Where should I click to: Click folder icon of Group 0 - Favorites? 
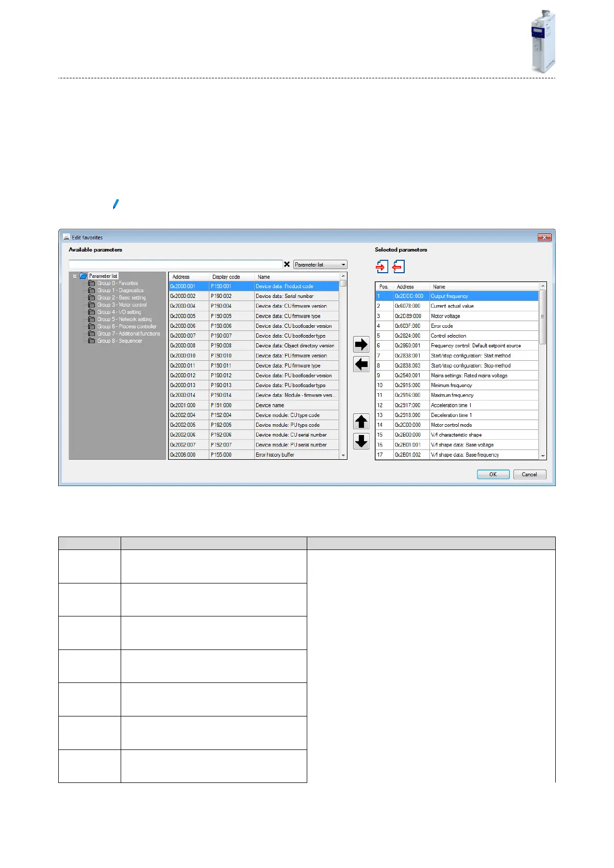[x=92, y=283]
